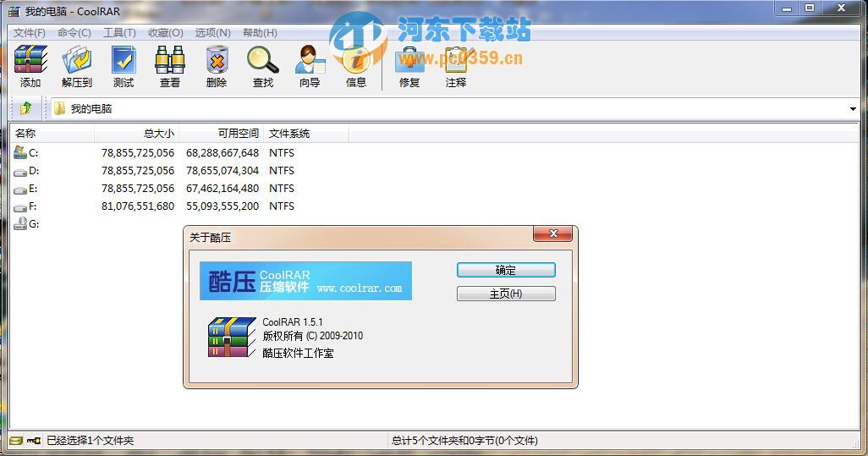Select D: free space 78,655,074,304
This screenshot has height=456, width=868.
click(222, 170)
